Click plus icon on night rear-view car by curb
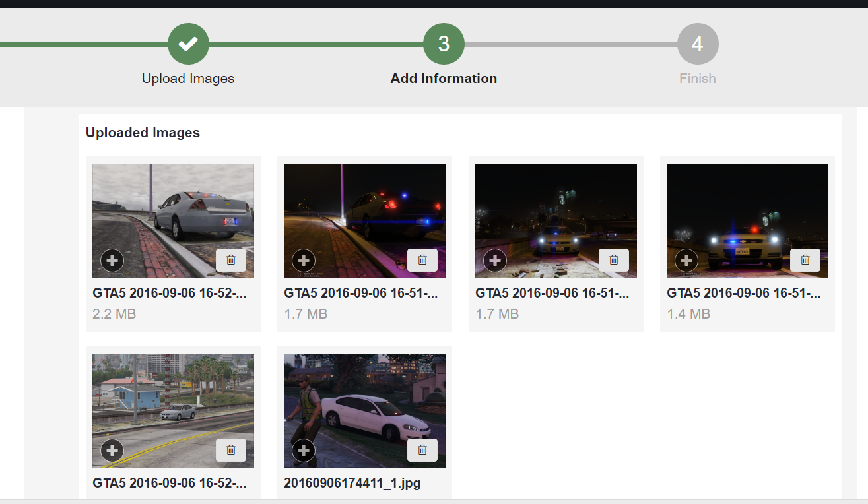The image size is (868, 504). (304, 261)
